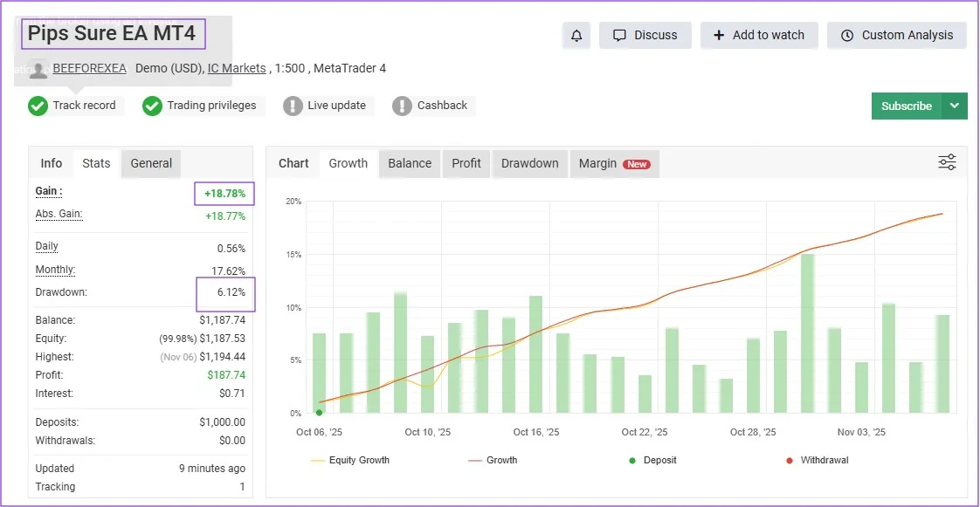Switch to the Info tab
Image resolution: width=980 pixels, height=507 pixels.
[51, 162]
